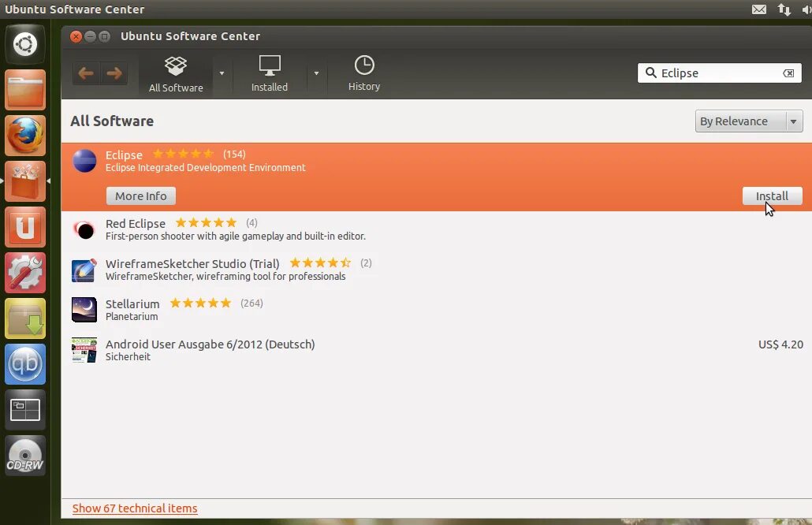
Task: Click the WireframeSketcher Studio icon
Action: point(84,270)
